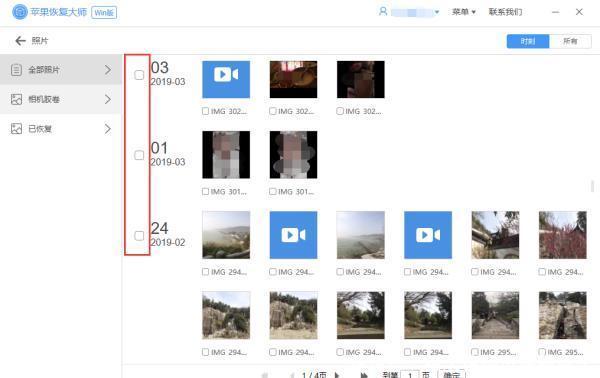Open the stone stairway photo IMG 295
The height and width of the screenshot is (378, 600).
point(495,315)
